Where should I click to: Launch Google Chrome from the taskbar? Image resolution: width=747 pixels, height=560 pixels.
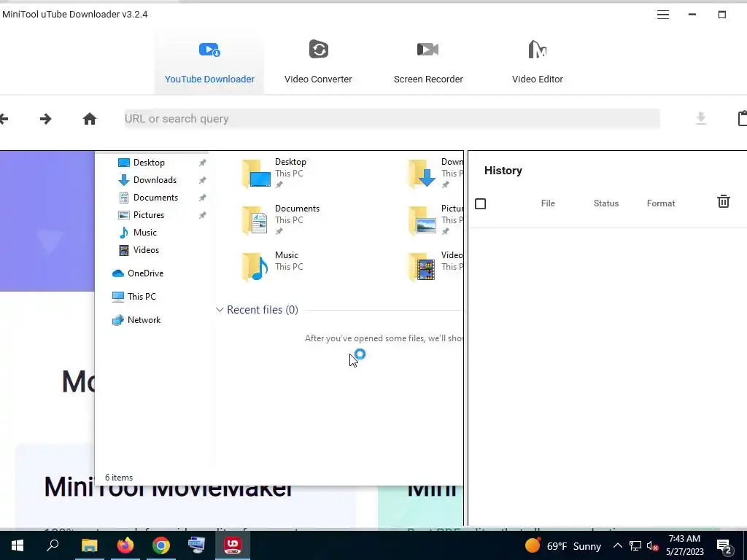[x=161, y=545]
